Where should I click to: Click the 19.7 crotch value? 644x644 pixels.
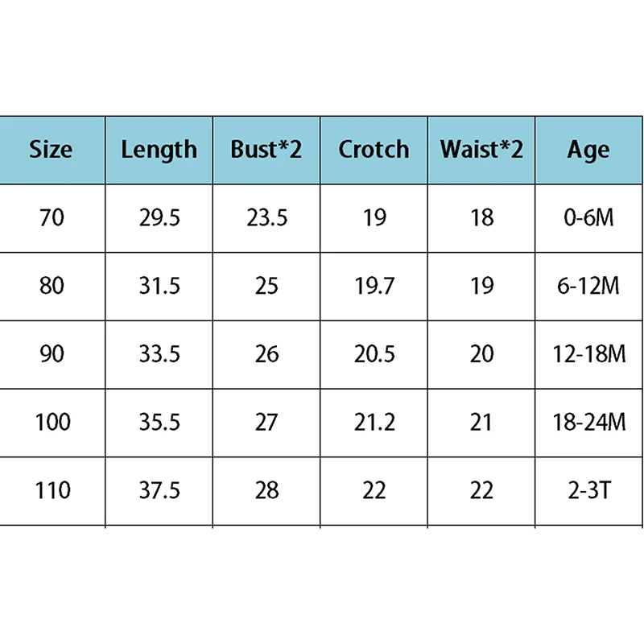click(x=374, y=286)
